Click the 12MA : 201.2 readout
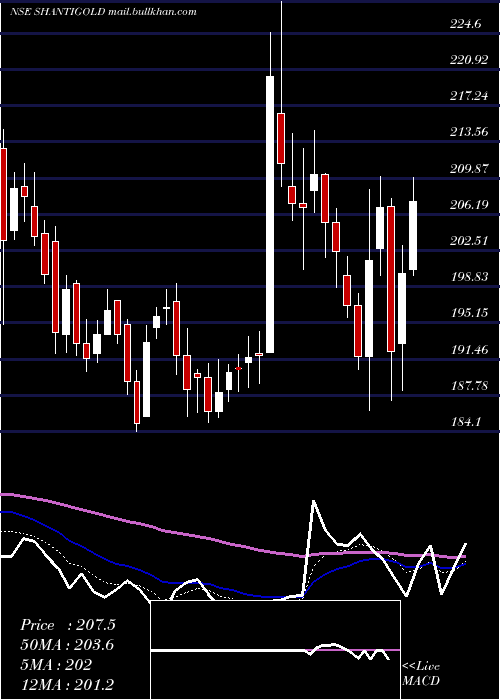This screenshot has height=700, width=500. (x=67, y=684)
